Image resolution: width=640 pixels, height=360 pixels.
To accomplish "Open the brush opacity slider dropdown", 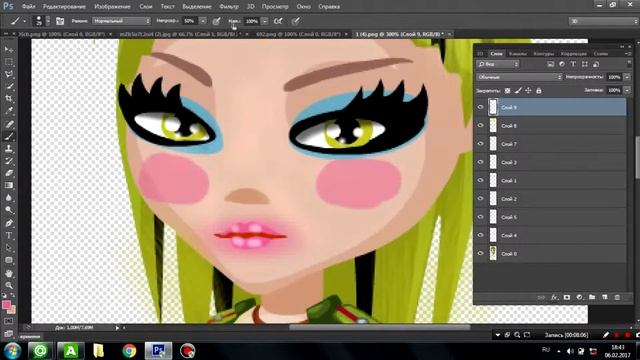I will (203, 21).
